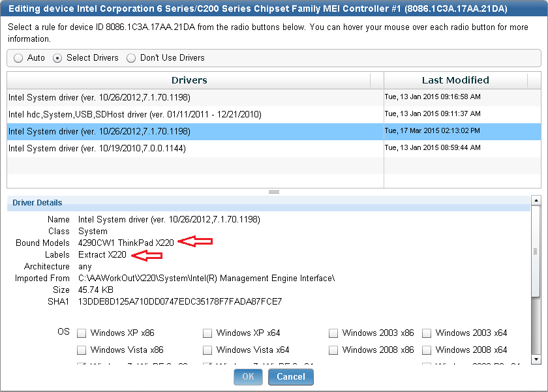This screenshot has height=392, width=548.
Task: Confirm the dialog with the OK button
Action: click(x=248, y=376)
